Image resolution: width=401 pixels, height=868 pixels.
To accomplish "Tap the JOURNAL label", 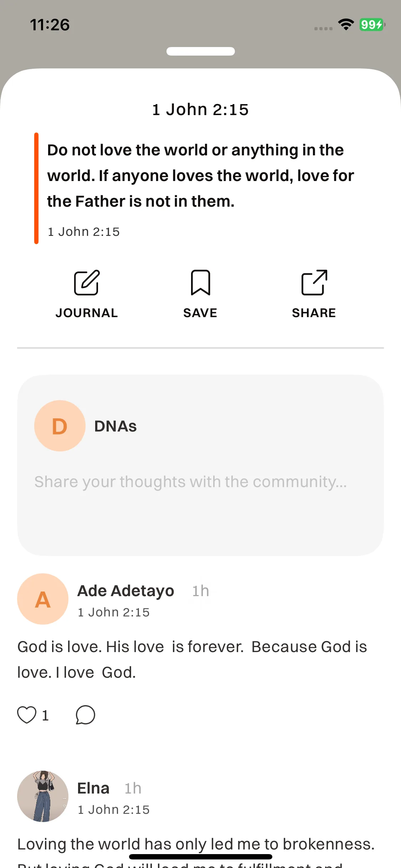I will 87,313.
